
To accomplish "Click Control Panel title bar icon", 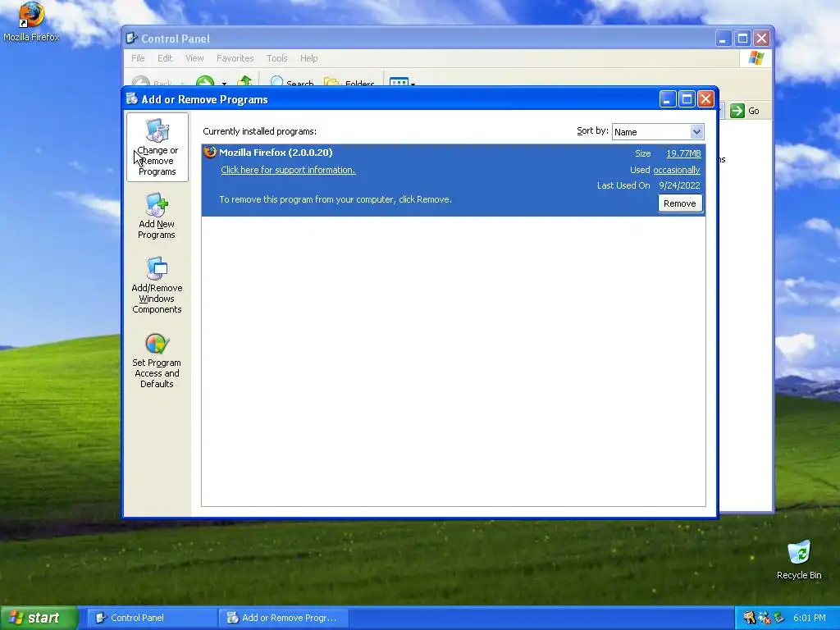I will tap(131, 38).
